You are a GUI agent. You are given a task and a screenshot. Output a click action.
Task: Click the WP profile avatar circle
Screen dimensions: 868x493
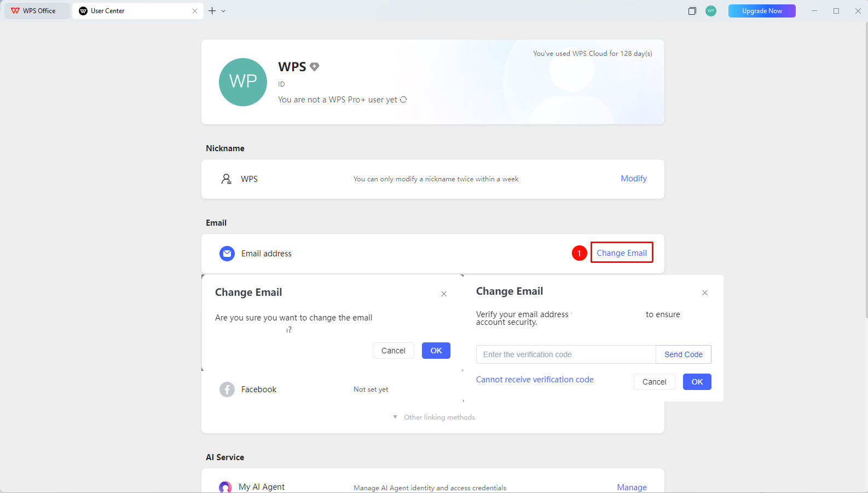(x=243, y=82)
